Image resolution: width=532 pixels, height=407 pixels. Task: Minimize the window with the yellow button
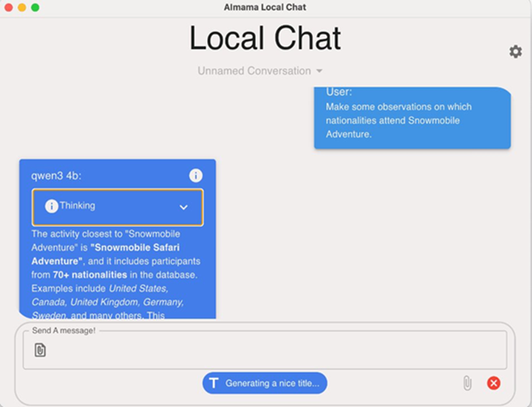(x=22, y=7)
